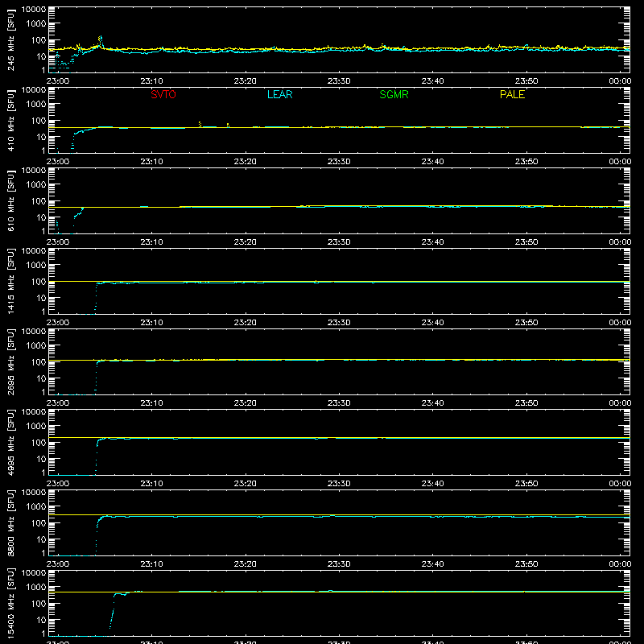Select the 610 MHz [SFU] axis title
Screen dimensions: 644x644
pyautogui.click(x=10, y=201)
